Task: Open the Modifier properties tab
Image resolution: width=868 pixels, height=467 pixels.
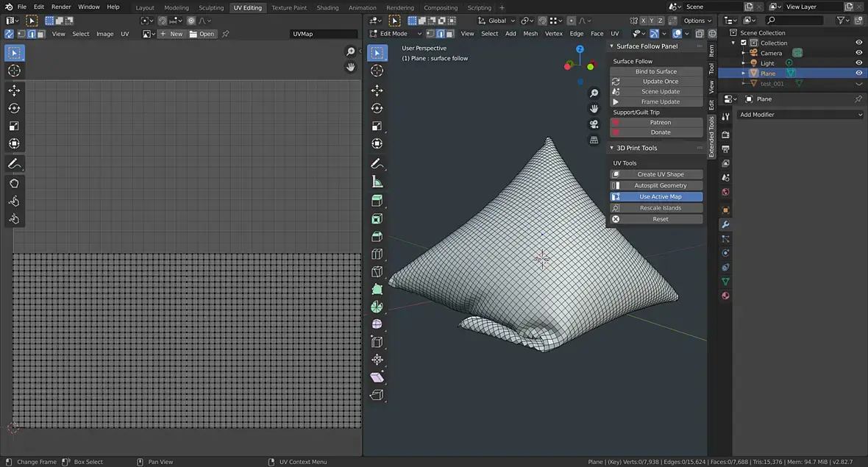Action: tap(725, 224)
